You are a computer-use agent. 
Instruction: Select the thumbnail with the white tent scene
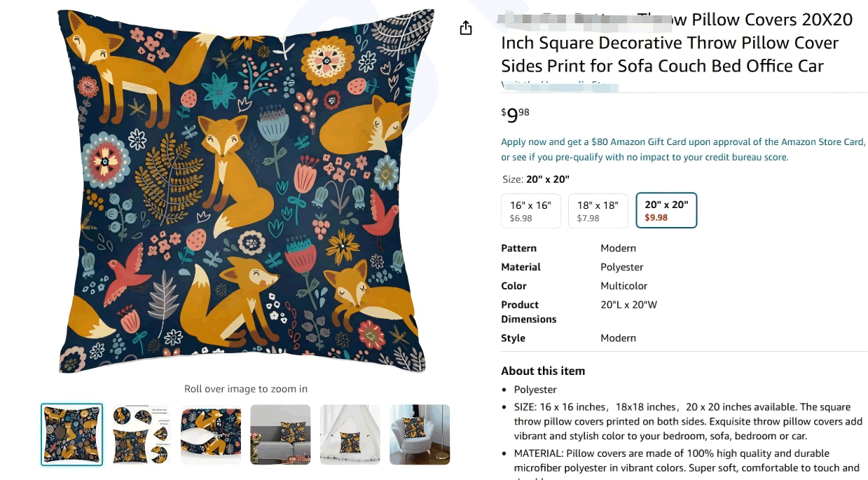[350, 434]
